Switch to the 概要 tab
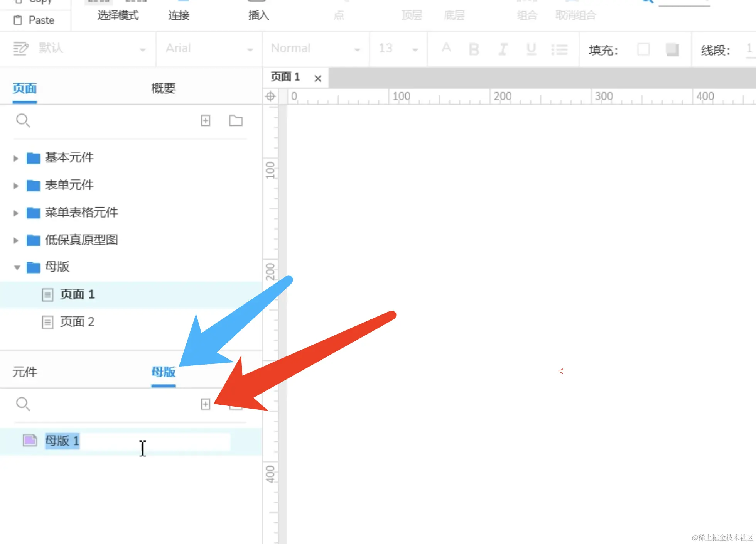756x544 pixels. point(163,88)
